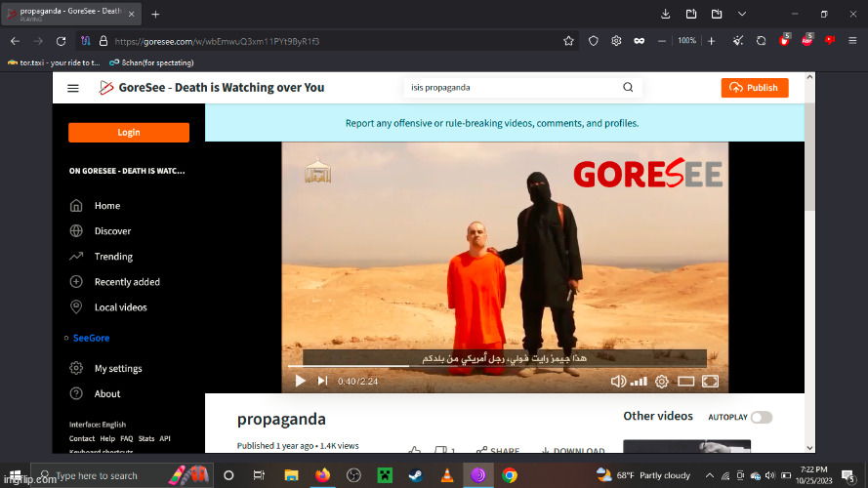Open File Explorer from the taskbar
The width and height of the screenshot is (868, 488).
point(291,475)
